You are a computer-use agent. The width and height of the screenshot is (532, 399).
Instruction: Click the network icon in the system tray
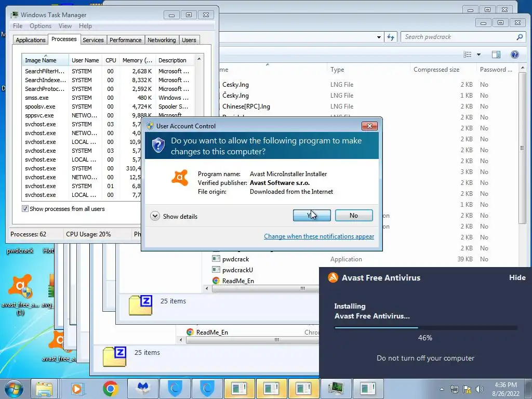tap(454, 389)
